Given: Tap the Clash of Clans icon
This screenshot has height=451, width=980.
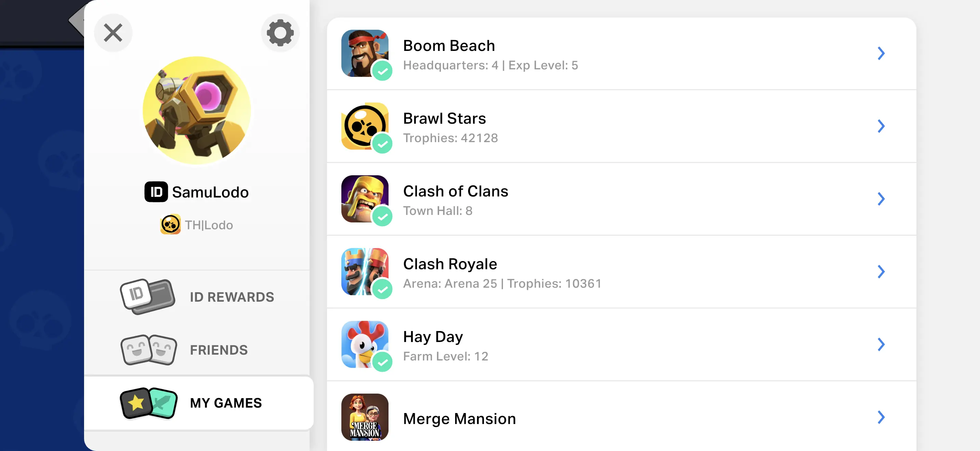Looking at the screenshot, I should pos(365,199).
